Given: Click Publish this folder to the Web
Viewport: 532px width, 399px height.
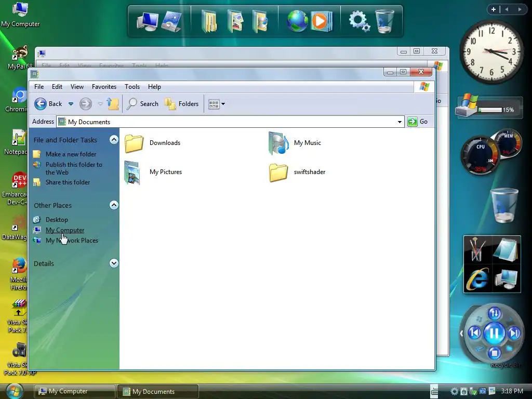Looking at the screenshot, I should (x=74, y=168).
